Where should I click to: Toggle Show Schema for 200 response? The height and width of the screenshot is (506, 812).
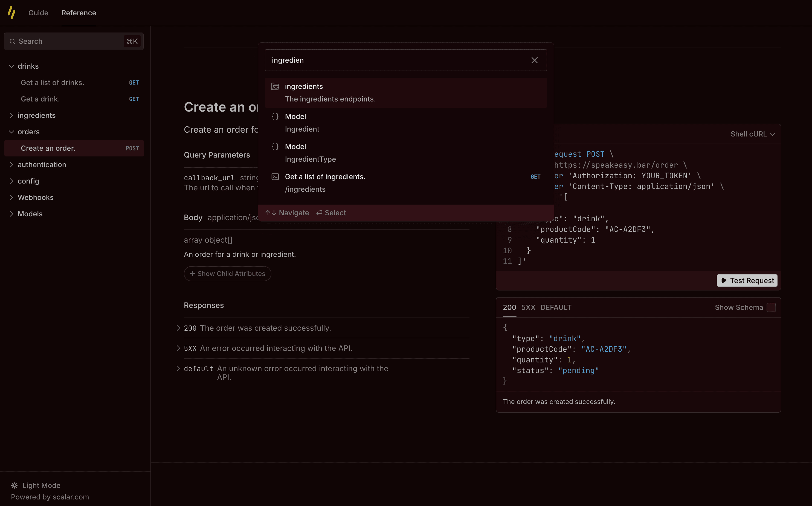coord(772,307)
